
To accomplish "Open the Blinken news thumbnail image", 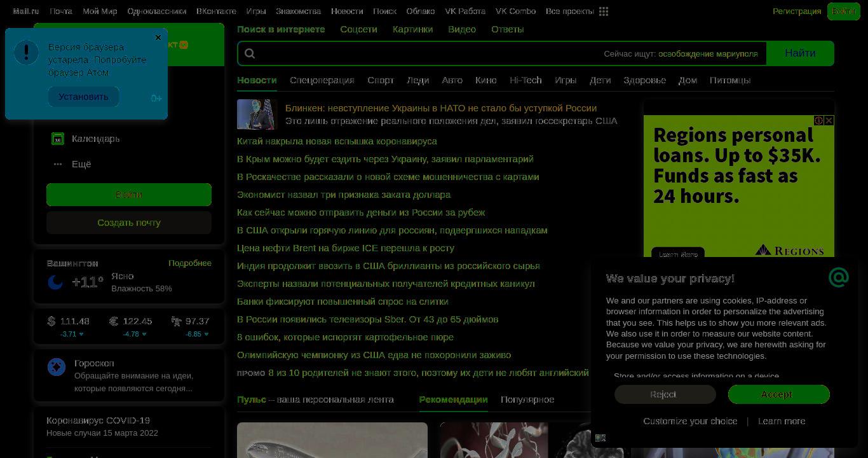I will [257, 114].
